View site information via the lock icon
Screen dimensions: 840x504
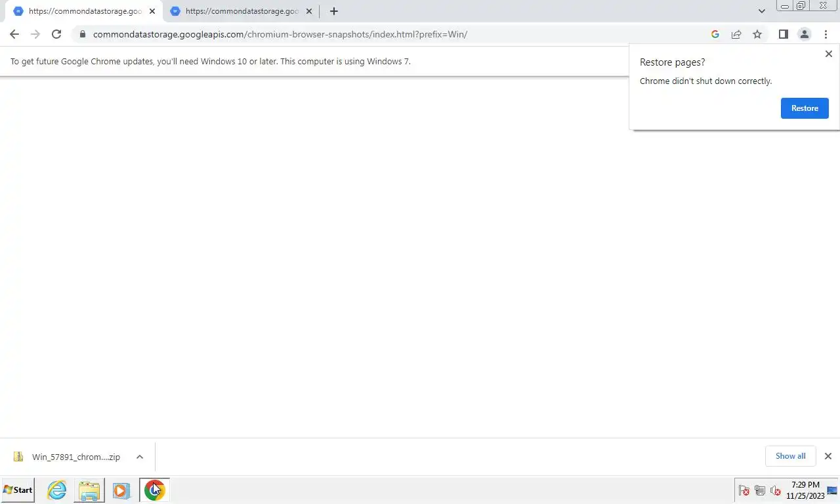pos(82,34)
